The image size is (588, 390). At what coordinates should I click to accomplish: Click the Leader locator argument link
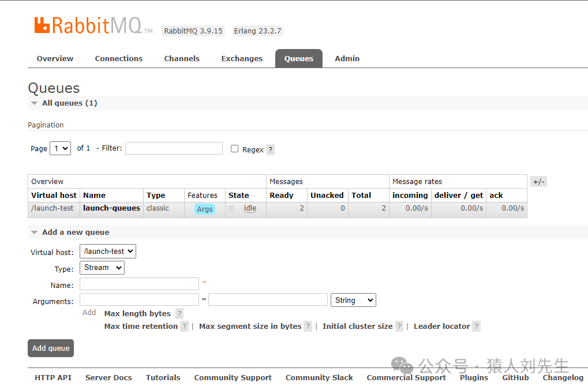pos(442,327)
